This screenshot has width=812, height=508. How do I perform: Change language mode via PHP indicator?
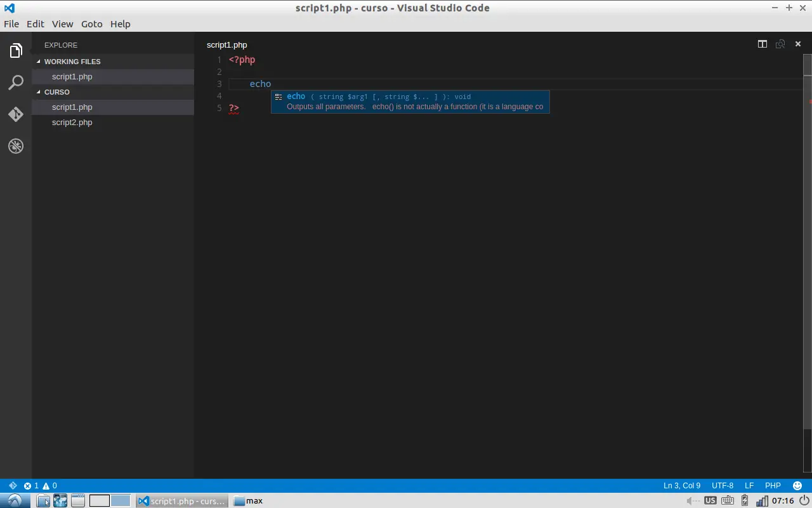click(773, 486)
